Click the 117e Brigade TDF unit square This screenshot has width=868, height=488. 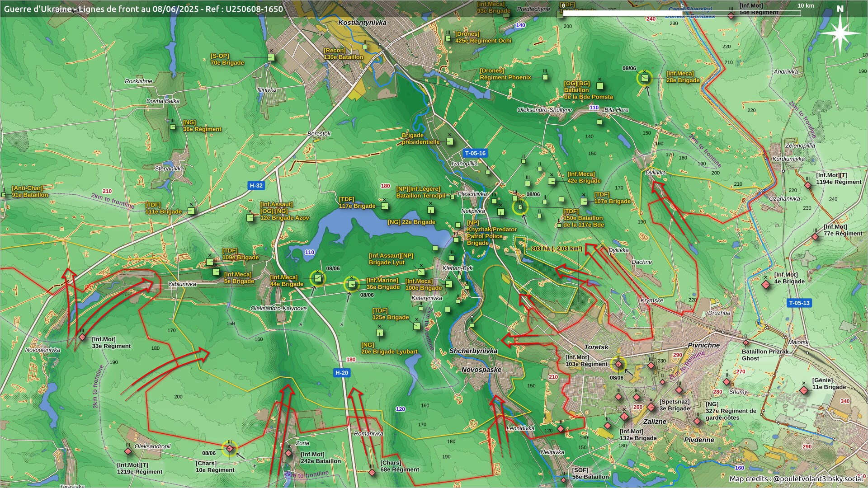pos(385,206)
